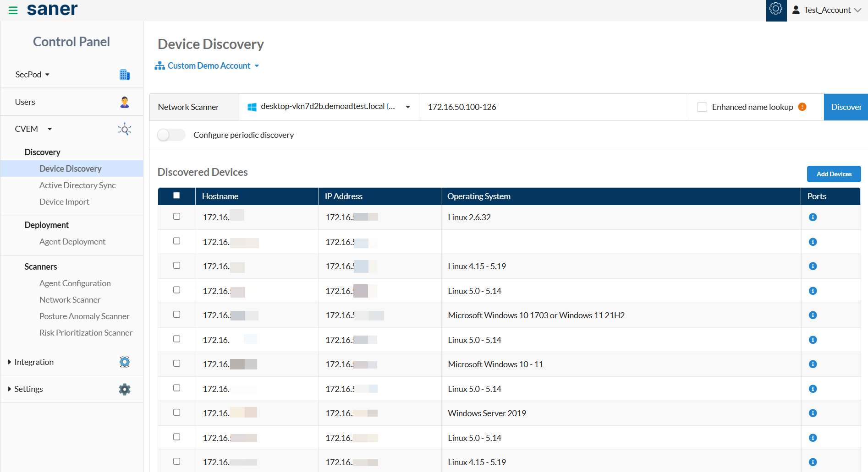Toggle Configure periodic discovery switch
868x472 pixels.
pos(170,135)
